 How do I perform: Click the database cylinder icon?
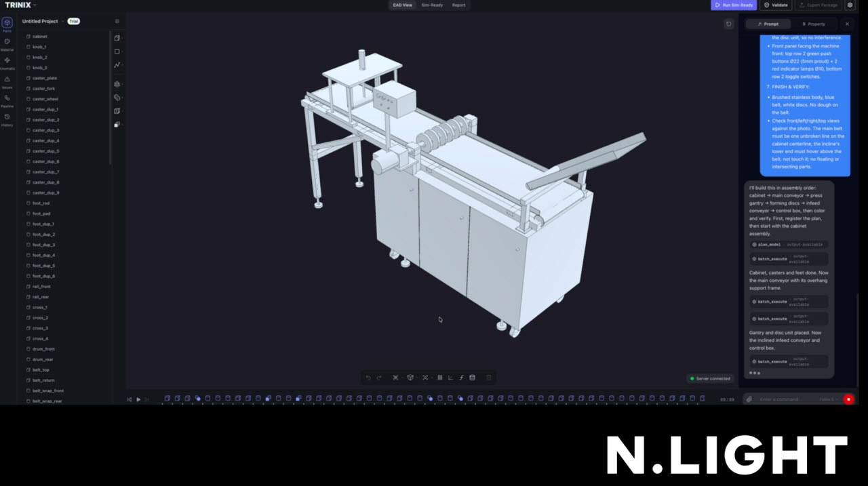point(473,378)
